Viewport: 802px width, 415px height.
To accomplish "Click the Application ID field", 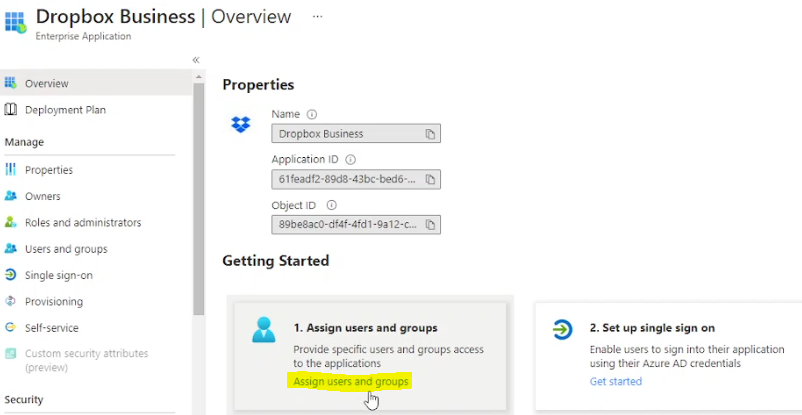I will 356,179.
